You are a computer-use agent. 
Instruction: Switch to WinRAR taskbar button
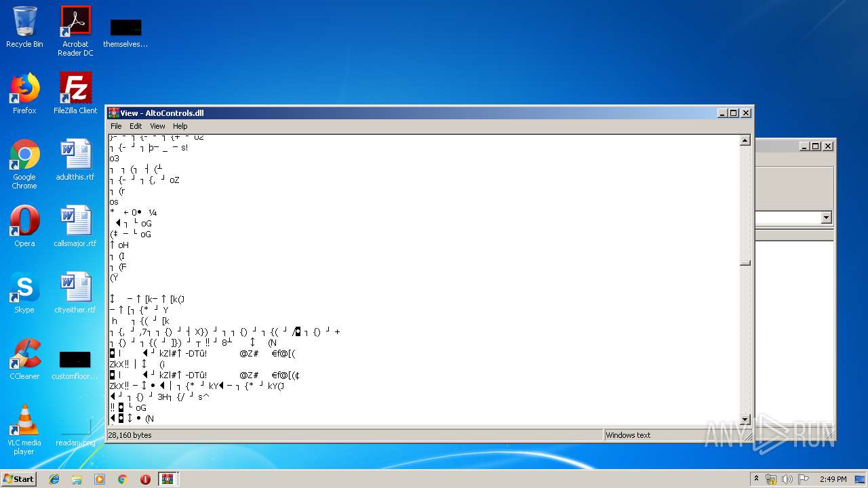click(168, 479)
